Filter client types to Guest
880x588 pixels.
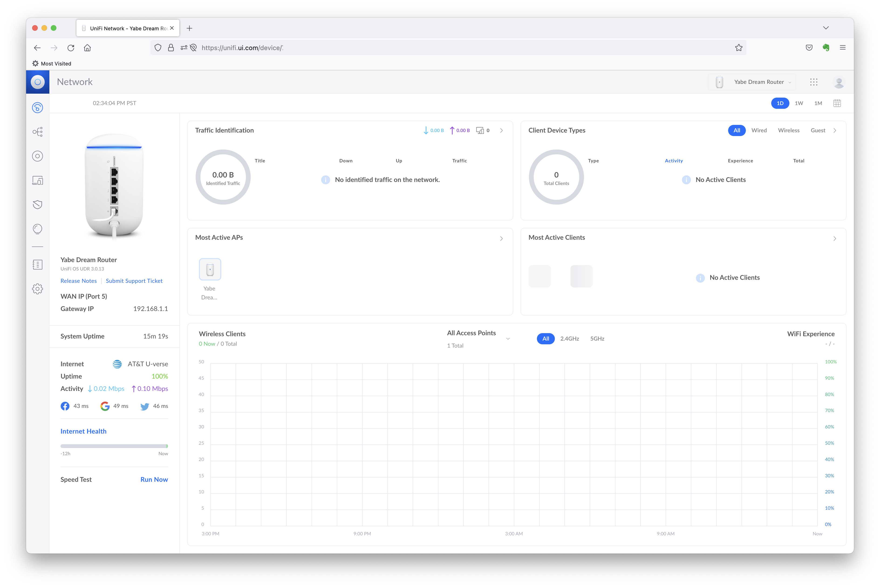point(818,130)
